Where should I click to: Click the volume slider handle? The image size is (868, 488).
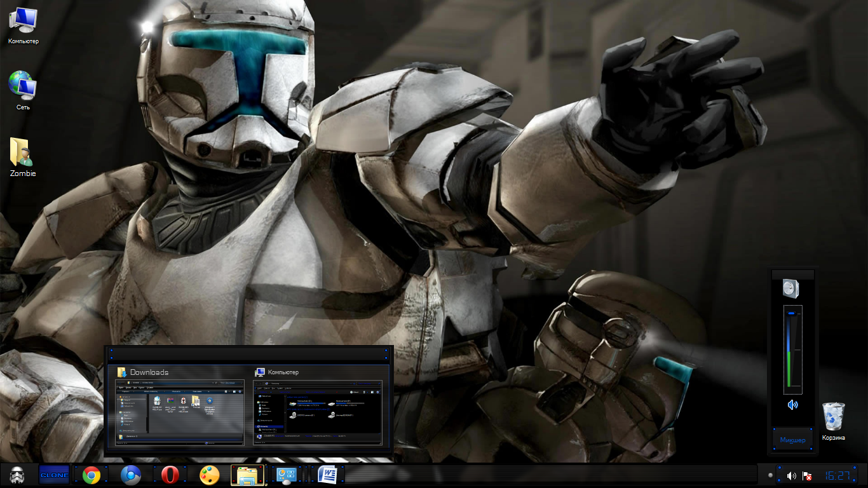click(x=792, y=313)
